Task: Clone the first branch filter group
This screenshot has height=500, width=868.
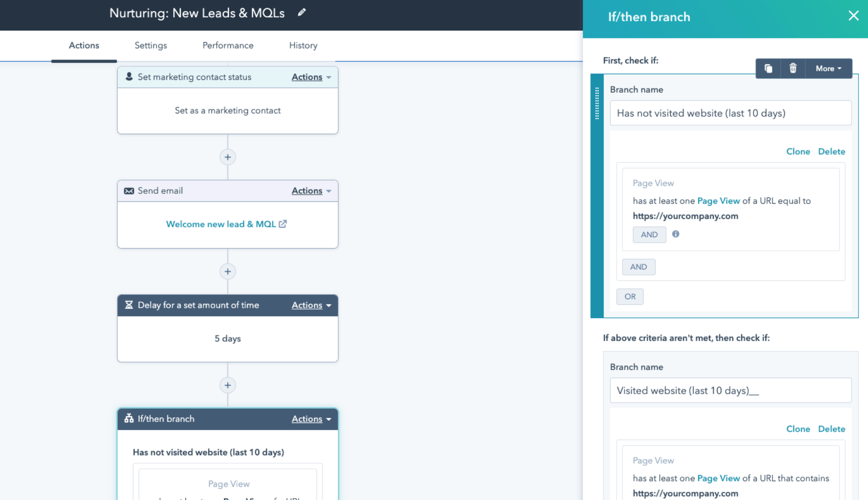Action: click(x=798, y=151)
